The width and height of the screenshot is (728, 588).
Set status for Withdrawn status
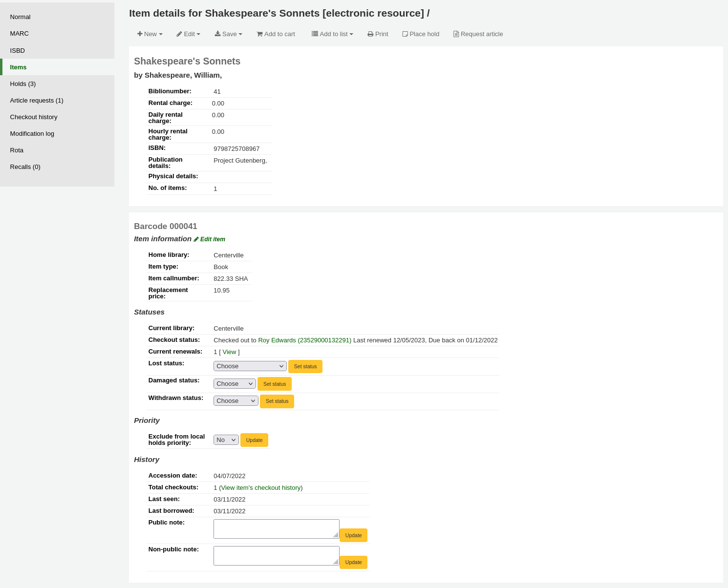coord(277,401)
